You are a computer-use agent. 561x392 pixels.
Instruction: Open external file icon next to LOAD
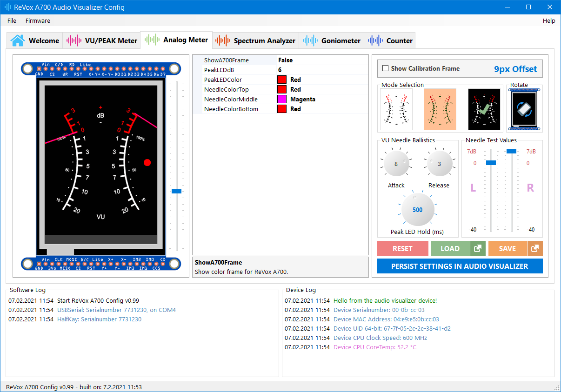tap(477, 248)
